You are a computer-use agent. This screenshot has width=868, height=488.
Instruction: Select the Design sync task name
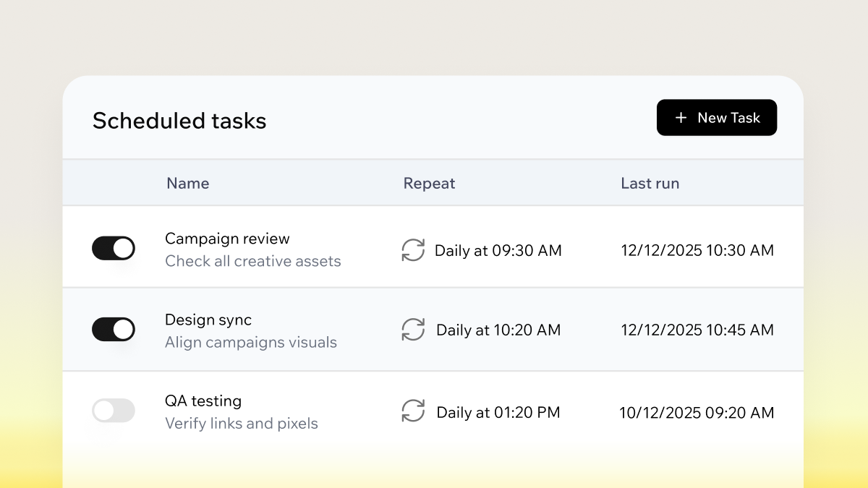tap(208, 320)
